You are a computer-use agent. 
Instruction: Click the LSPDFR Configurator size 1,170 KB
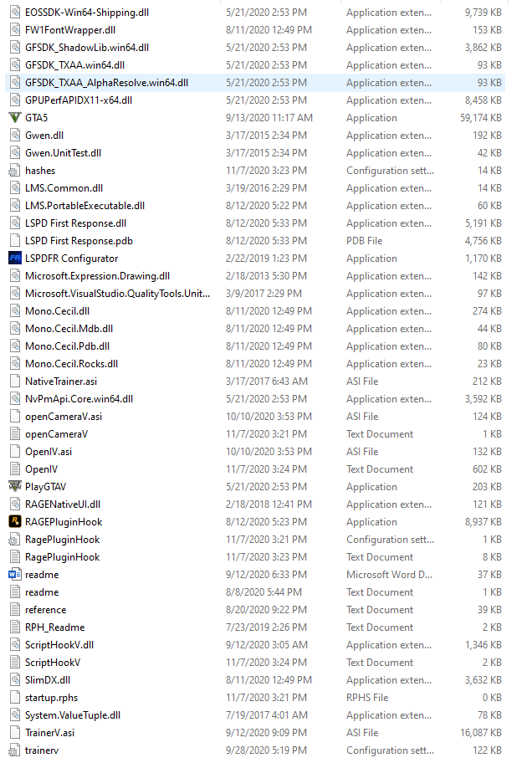tap(483, 259)
